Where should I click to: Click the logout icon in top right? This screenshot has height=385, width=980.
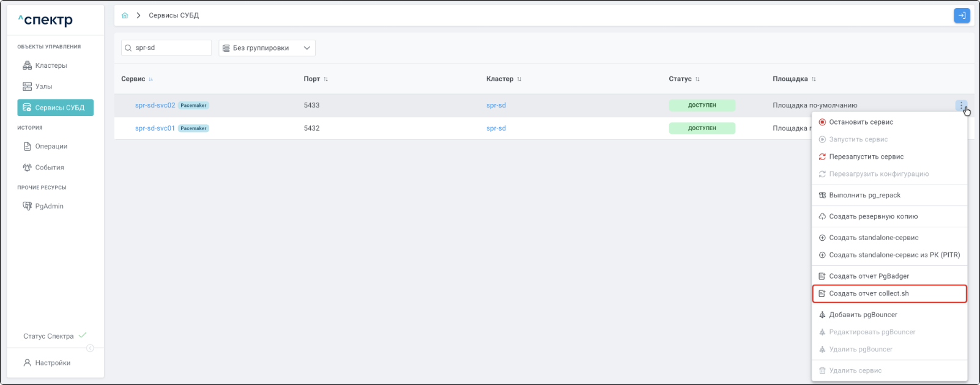point(962,15)
